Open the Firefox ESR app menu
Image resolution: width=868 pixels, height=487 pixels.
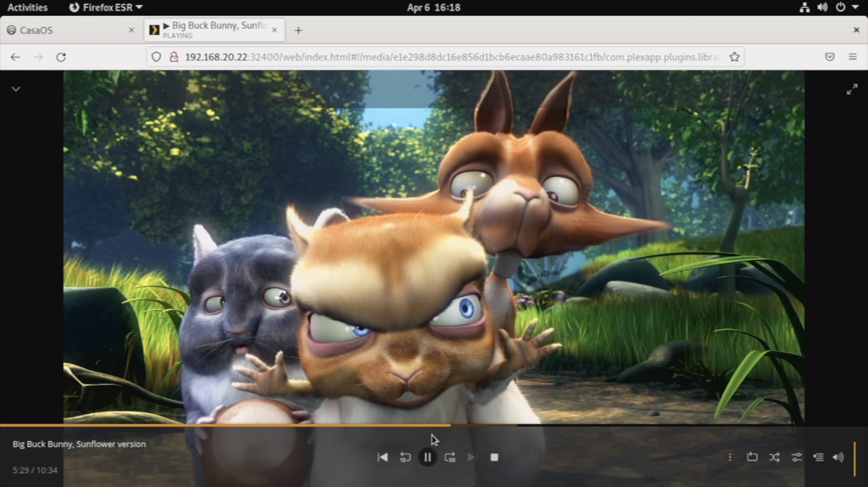[x=106, y=7]
